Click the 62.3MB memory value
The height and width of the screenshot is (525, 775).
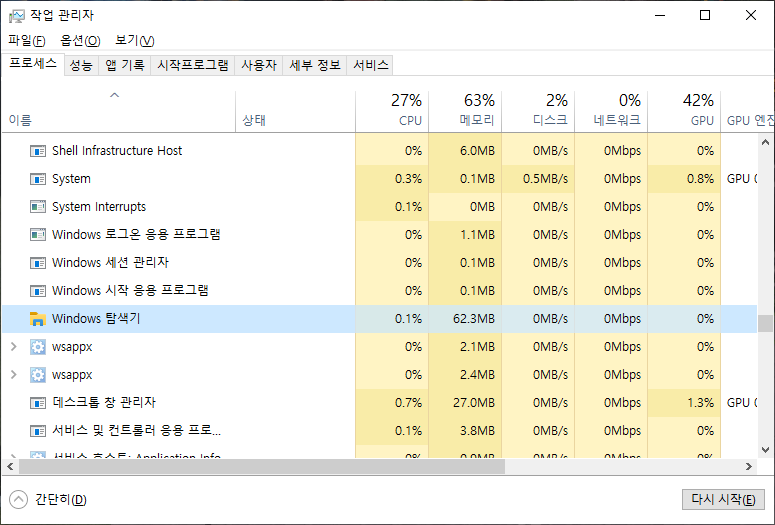pos(474,319)
